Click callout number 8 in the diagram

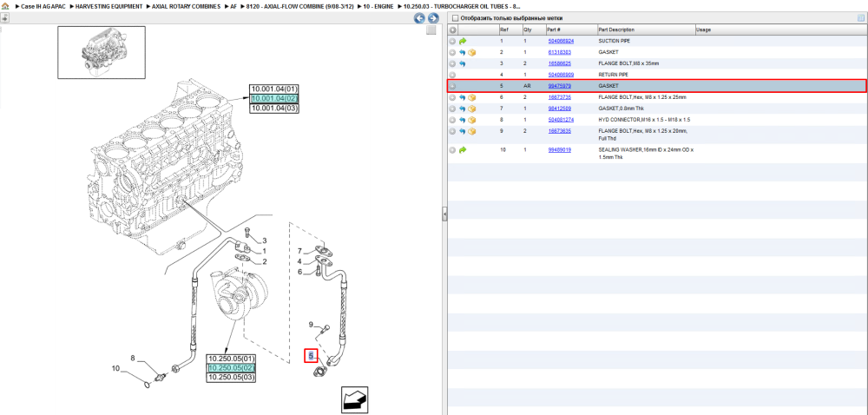tap(133, 358)
